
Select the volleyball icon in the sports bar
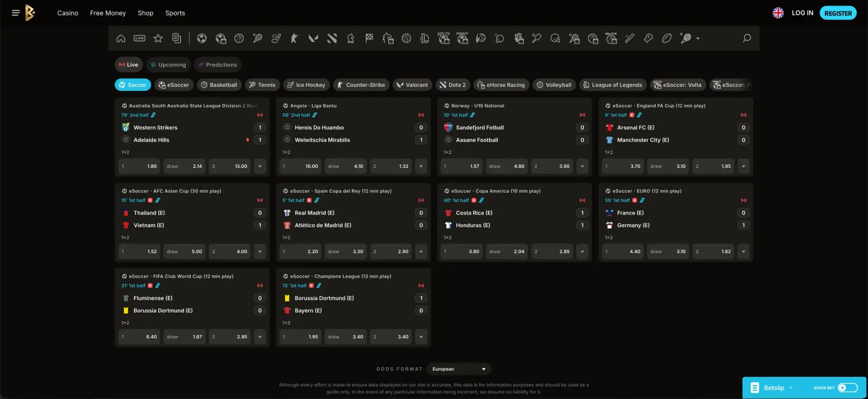point(406,38)
